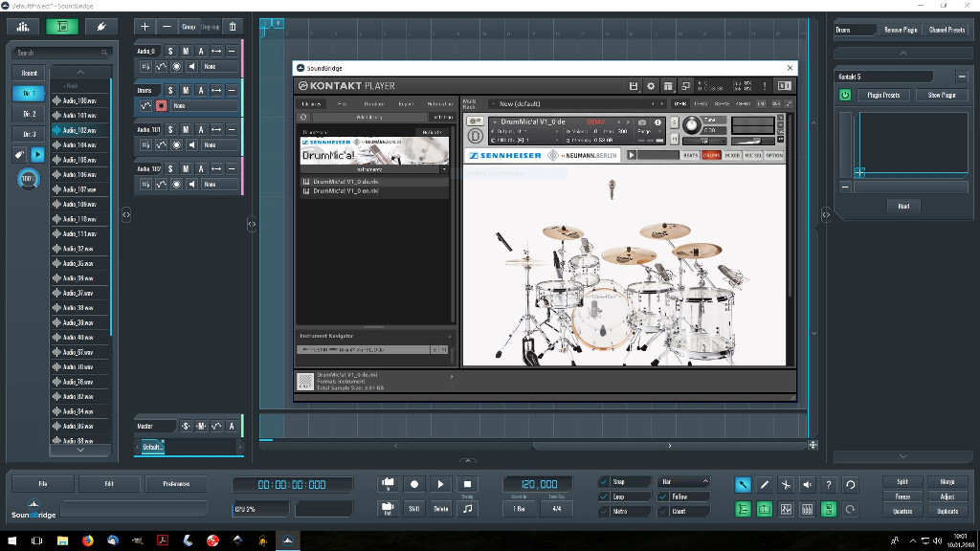Open the File menu

[42, 483]
